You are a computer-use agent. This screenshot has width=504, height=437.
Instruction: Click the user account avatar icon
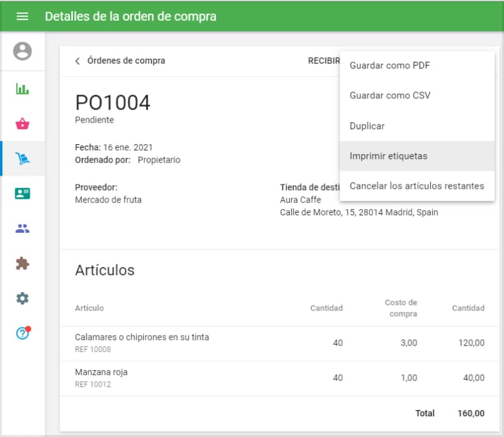(x=22, y=51)
